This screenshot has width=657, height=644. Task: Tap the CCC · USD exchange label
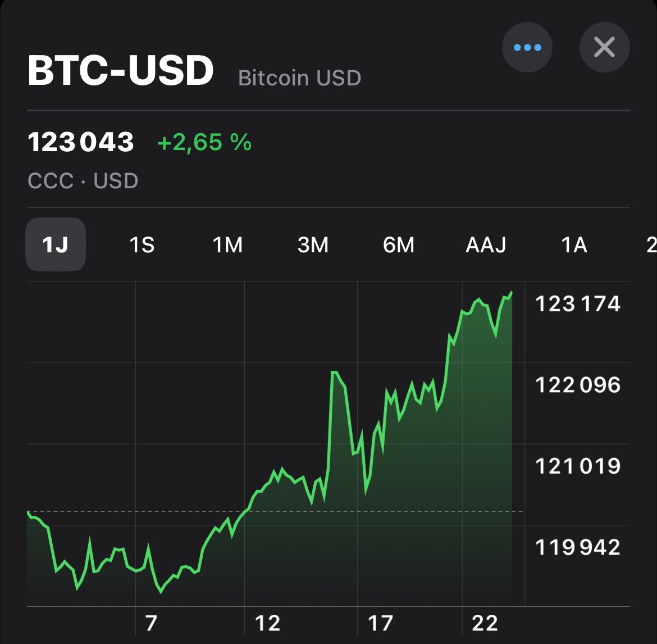click(83, 181)
